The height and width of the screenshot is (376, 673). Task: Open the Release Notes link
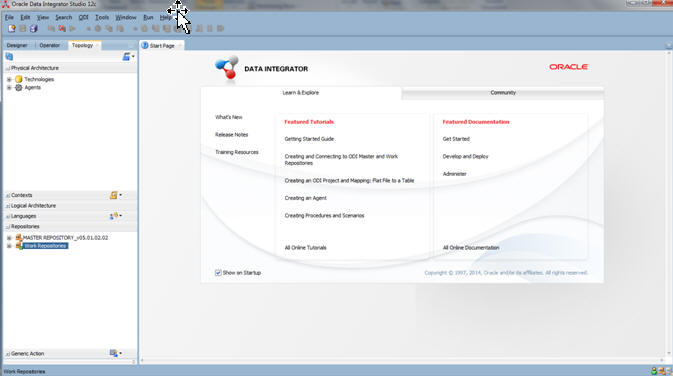point(232,135)
